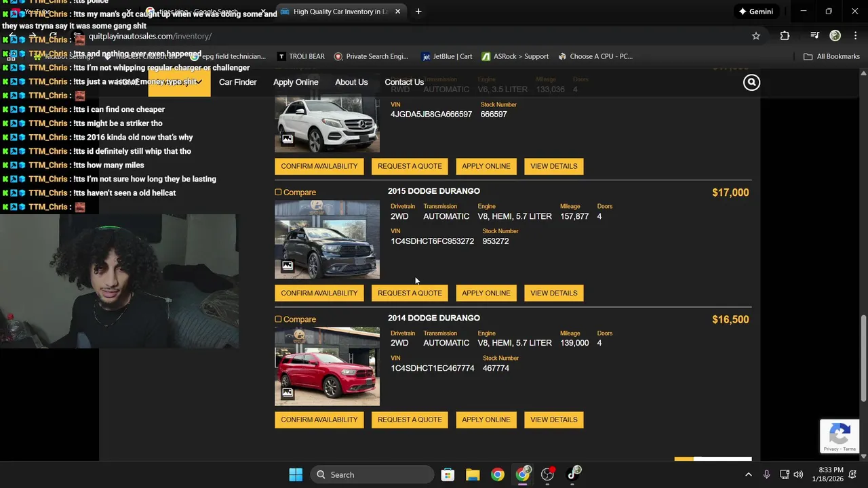Open TikTok app from the taskbar
This screenshot has width=868, height=488.
573,474
